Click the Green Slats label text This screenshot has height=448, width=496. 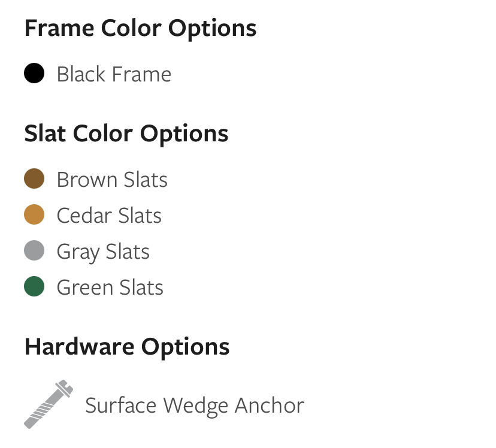(110, 287)
